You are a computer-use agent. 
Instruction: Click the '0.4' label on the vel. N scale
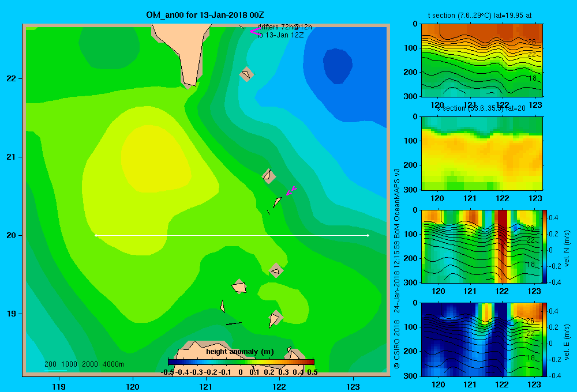tap(553, 218)
